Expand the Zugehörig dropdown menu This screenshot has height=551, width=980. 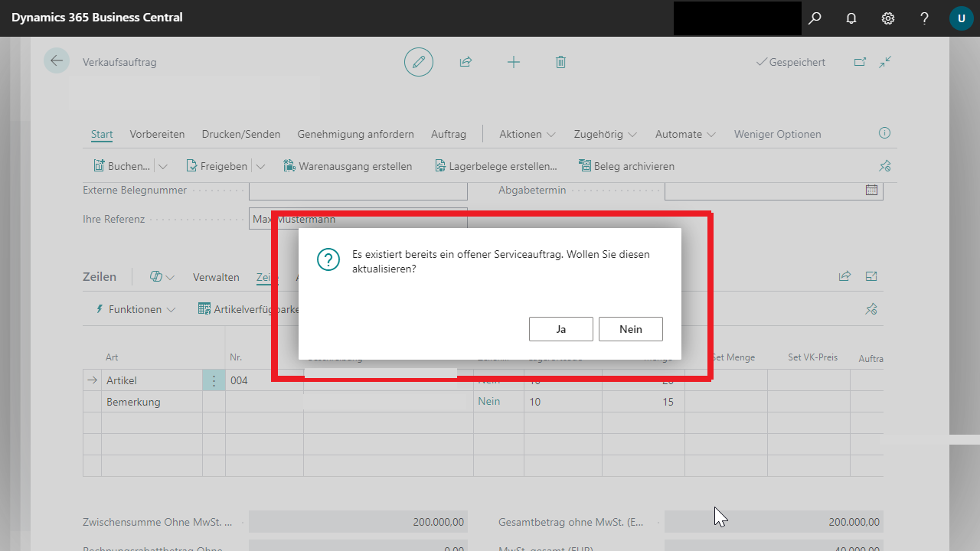tap(605, 134)
